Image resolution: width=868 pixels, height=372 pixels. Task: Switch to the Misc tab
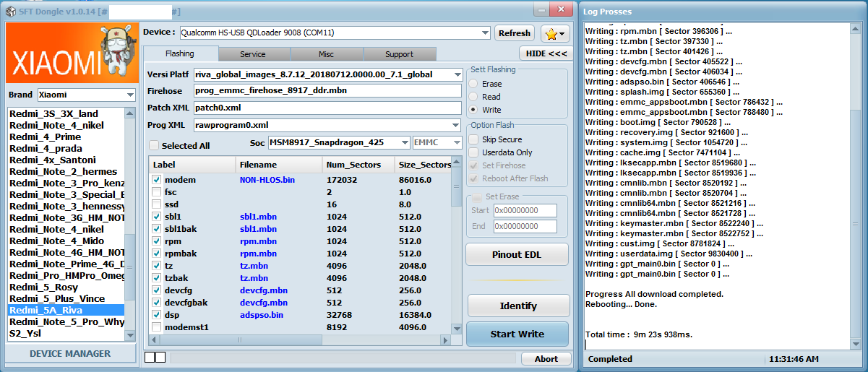pos(326,54)
